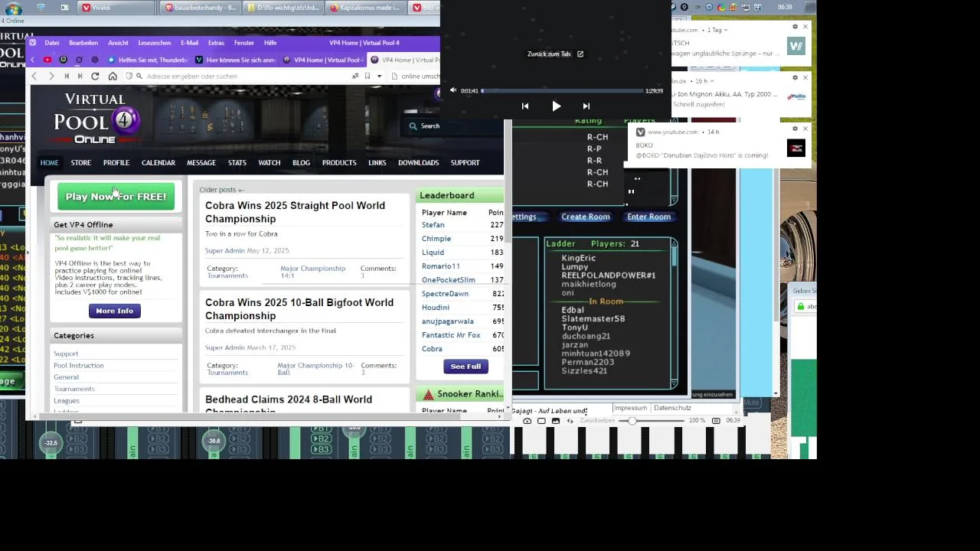This screenshot has width=980, height=551.
Task: Open the Cobra Wins 2025 10-Ball Bigfoot article
Action: point(299,309)
